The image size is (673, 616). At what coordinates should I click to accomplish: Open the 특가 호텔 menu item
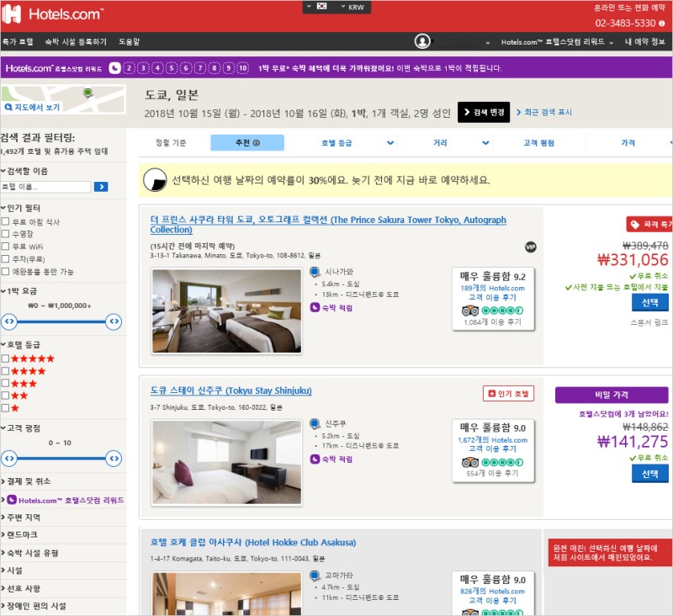tap(17, 41)
